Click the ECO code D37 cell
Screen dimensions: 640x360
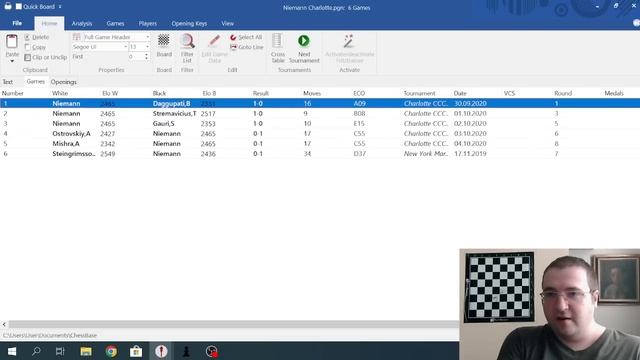click(359, 153)
